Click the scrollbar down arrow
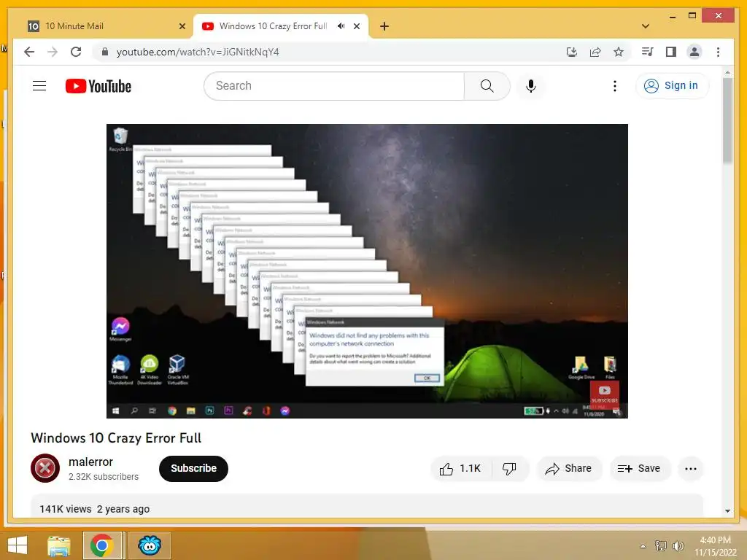 click(727, 511)
